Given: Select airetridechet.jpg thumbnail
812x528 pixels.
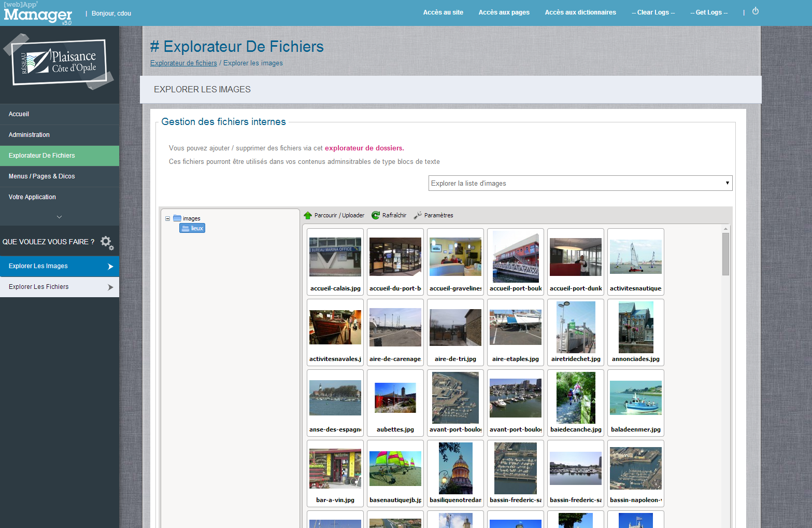Looking at the screenshot, I should click(x=576, y=332).
